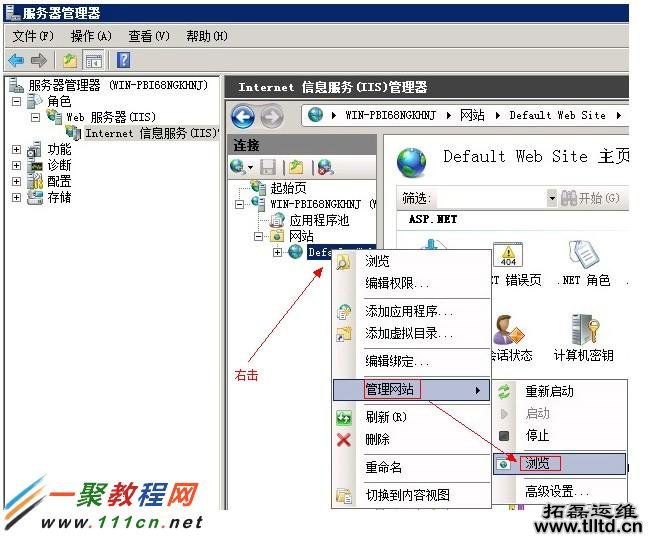The height and width of the screenshot is (540, 648).
Task: Click the 重新启动 green arrows icon
Action: pos(504,392)
